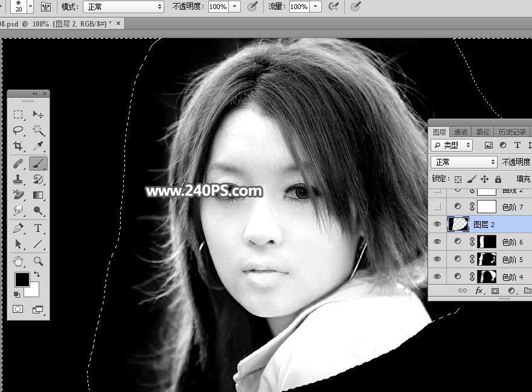Switch to the 图层 tab

439,132
